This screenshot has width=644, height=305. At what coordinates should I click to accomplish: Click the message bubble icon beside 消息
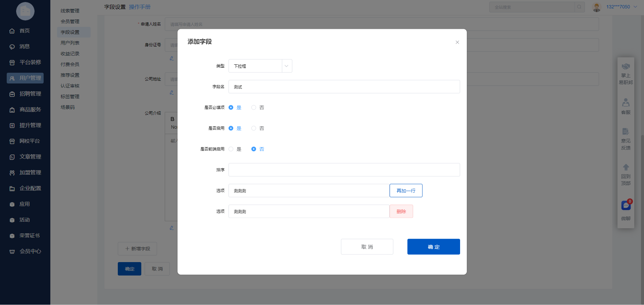tap(12, 47)
